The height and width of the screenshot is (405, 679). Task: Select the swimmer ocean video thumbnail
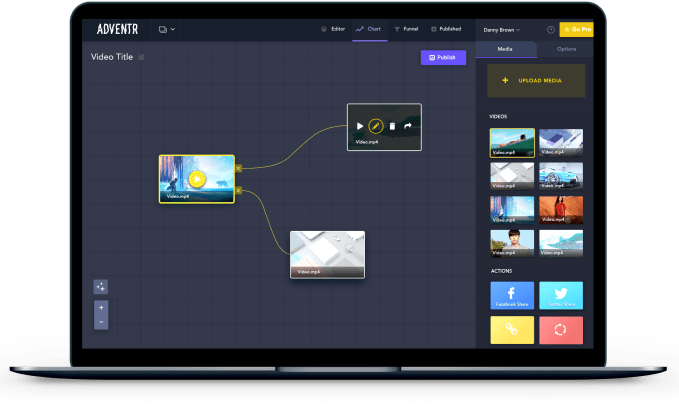pyautogui.click(x=512, y=143)
